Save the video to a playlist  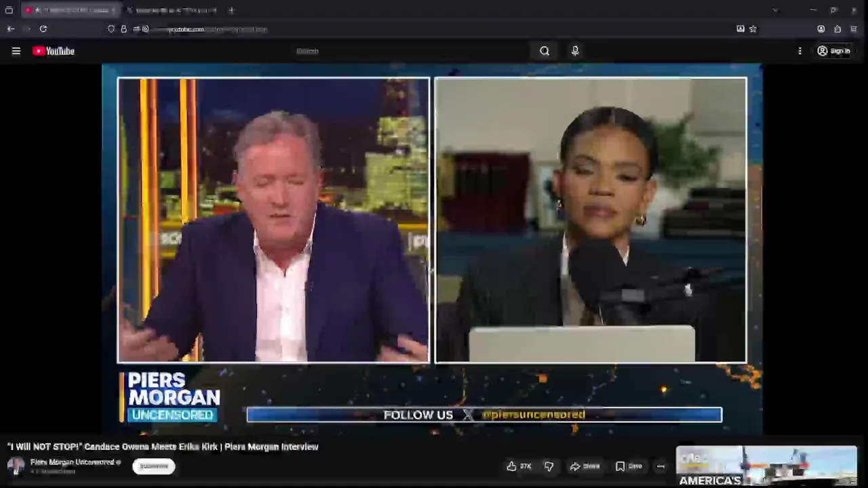click(x=629, y=466)
